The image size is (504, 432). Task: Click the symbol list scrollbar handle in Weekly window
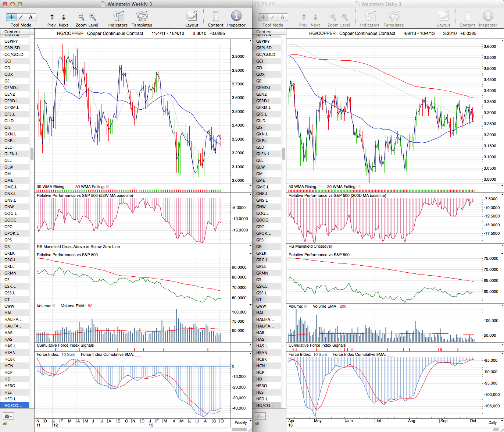(32, 154)
